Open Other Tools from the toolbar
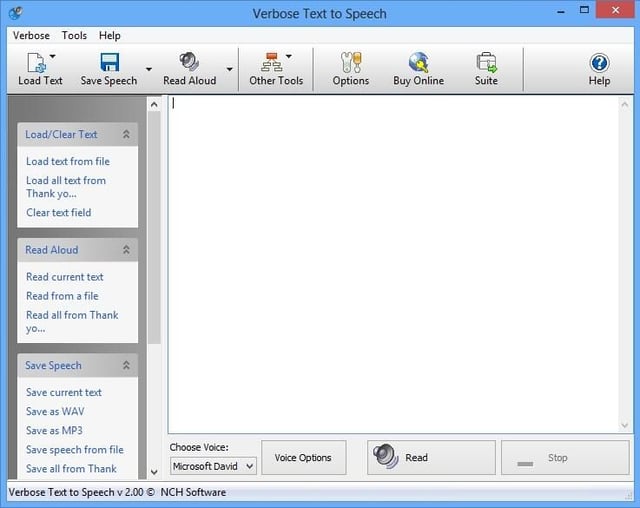This screenshot has height=508, width=640. coord(276,69)
